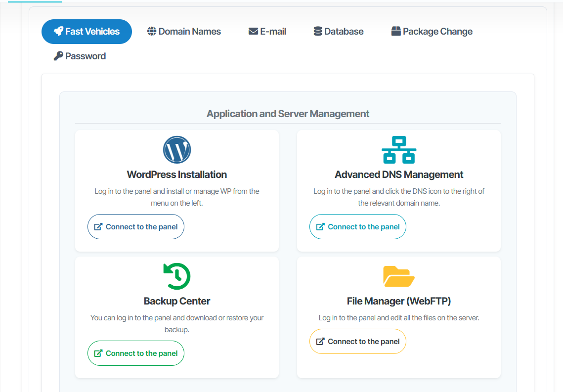Click the rocket icon in Fast Vehicles

(58, 32)
